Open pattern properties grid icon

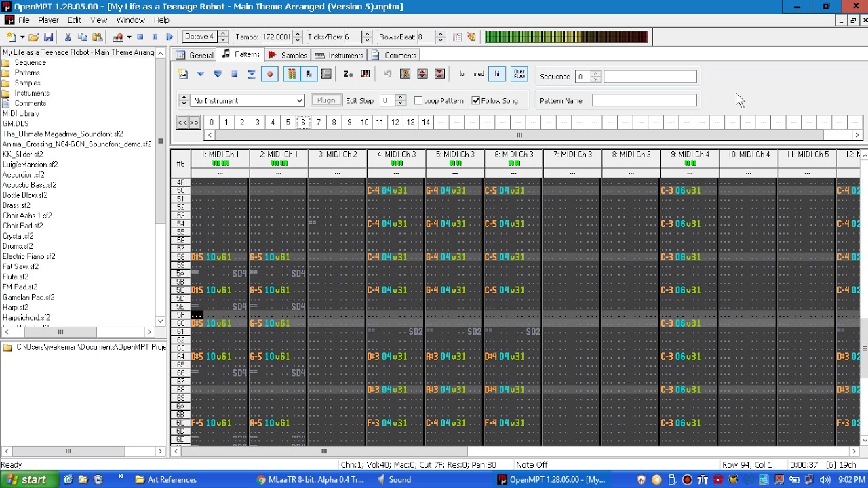pyautogui.click(x=326, y=75)
